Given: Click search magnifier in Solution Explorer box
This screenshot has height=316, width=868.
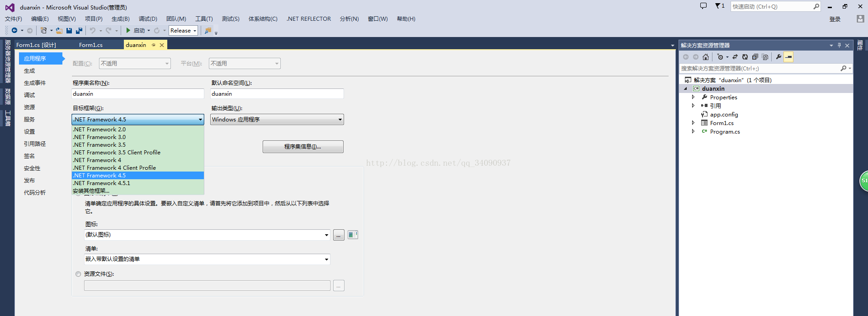Looking at the screenshot, I should pyautogui.click(x=843, y=68).
